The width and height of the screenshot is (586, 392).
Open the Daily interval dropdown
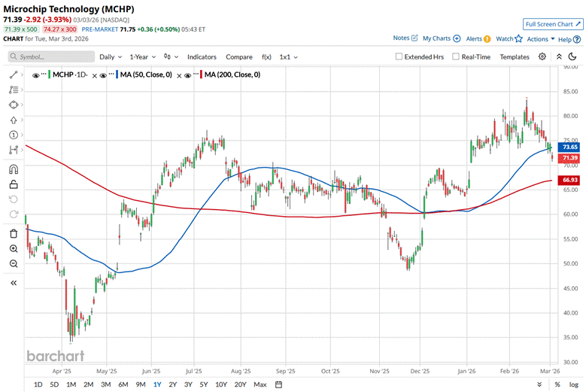(x=111, y=56)
